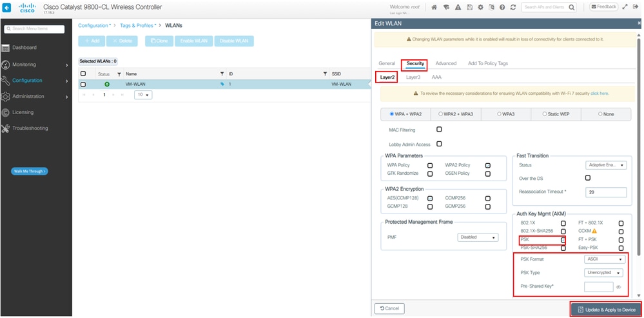
Task: Click the Administration gear icon in sidebar
Action: (x=5, y=97)
